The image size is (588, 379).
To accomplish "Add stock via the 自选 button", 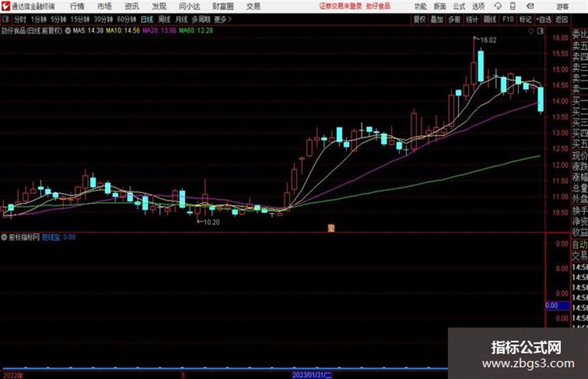I will coord(544,19).
